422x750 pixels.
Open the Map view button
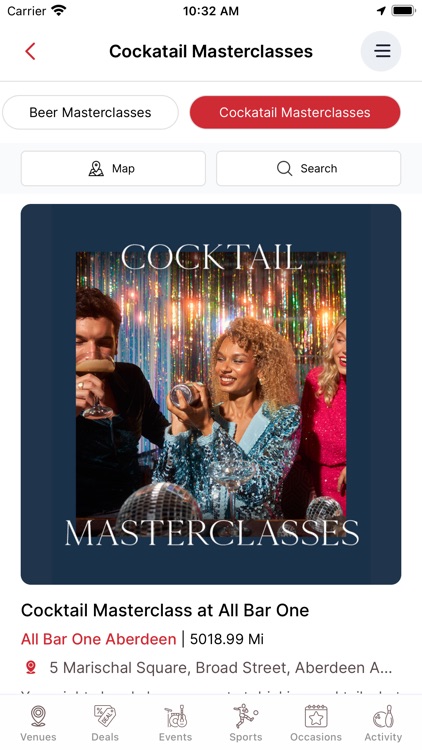(113, 168)
